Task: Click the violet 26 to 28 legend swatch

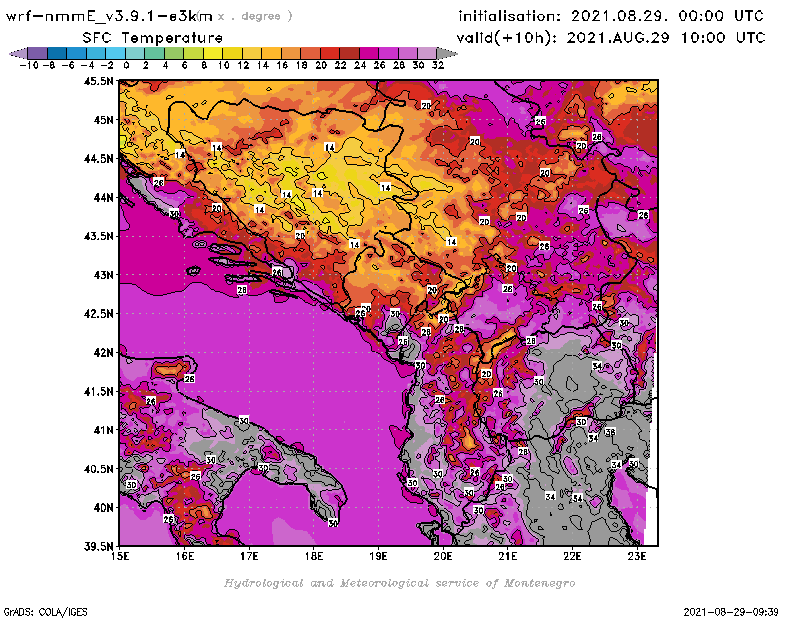Action: tap(388, 53)
